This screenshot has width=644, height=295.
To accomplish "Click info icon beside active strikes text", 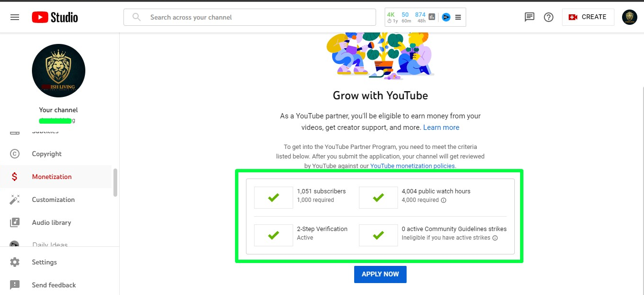I will pos(495,238).
